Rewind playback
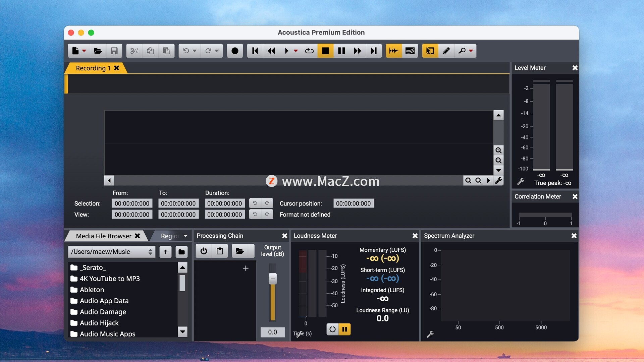This screenshot has width=644, height=362. pos(271,51)
